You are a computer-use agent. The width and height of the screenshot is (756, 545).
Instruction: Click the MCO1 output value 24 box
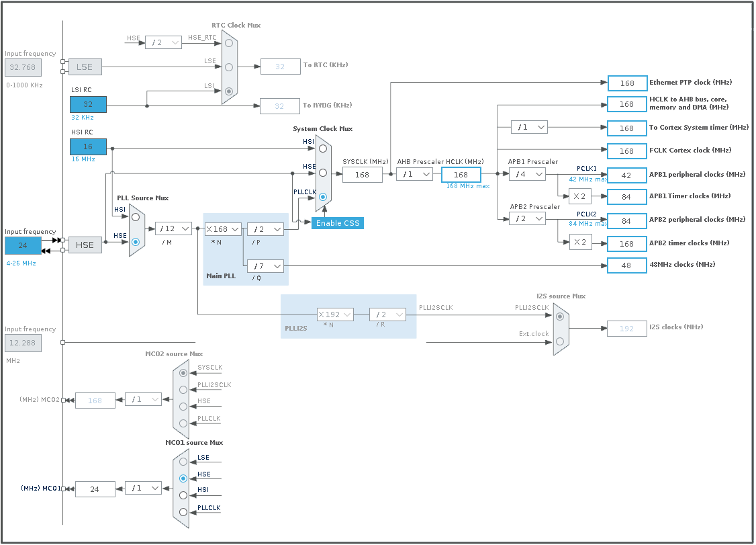95,489
